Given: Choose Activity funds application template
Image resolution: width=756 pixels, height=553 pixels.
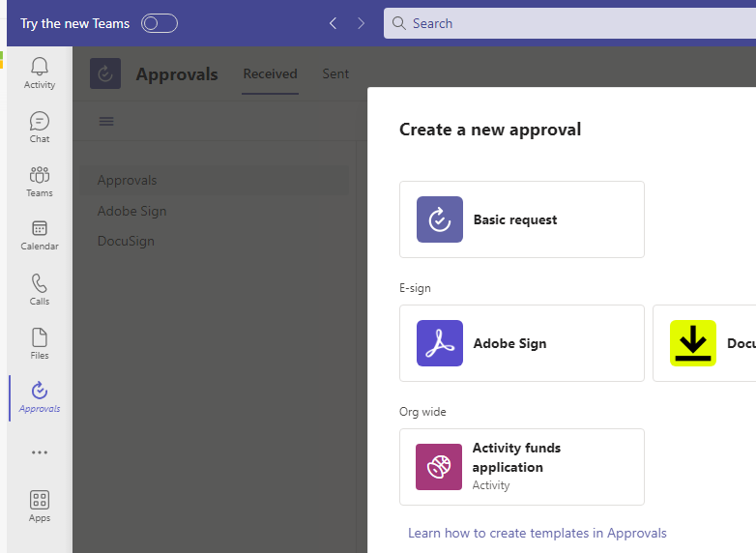Looking at the screenshot, I should click(522, 467).
